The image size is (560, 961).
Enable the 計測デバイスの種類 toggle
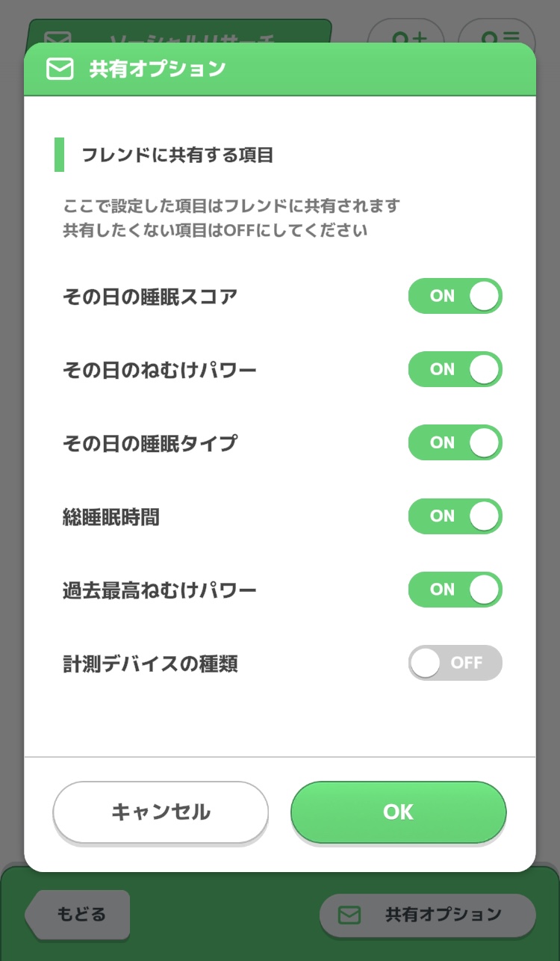click(455, 662)
